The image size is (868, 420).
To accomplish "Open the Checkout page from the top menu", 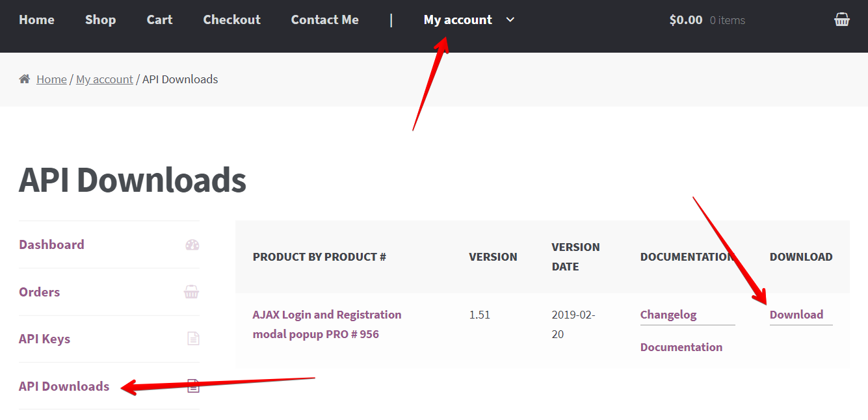I will [x=231, y=20].
